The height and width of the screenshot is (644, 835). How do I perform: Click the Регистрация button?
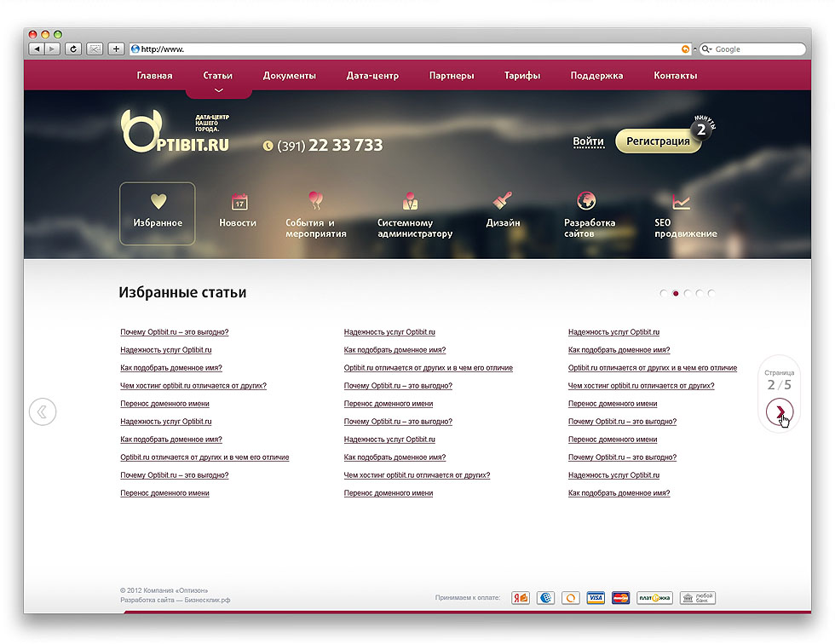(x=658, y=141)
